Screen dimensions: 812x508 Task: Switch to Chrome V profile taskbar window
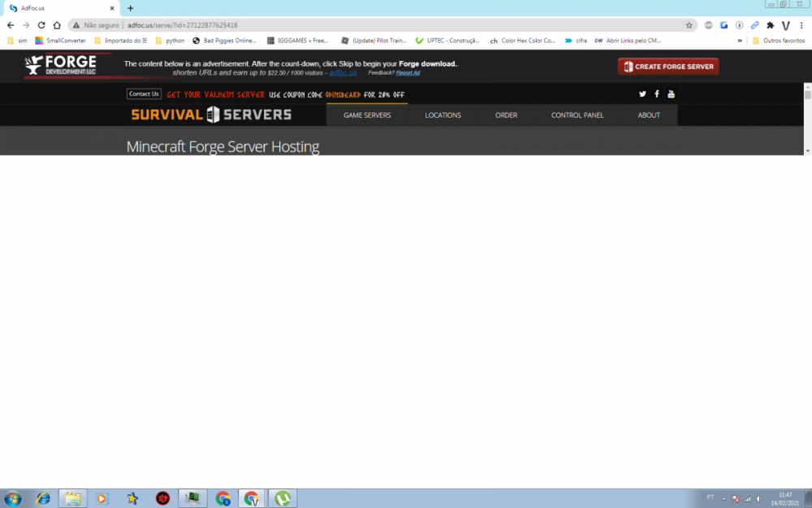point(253,499)
